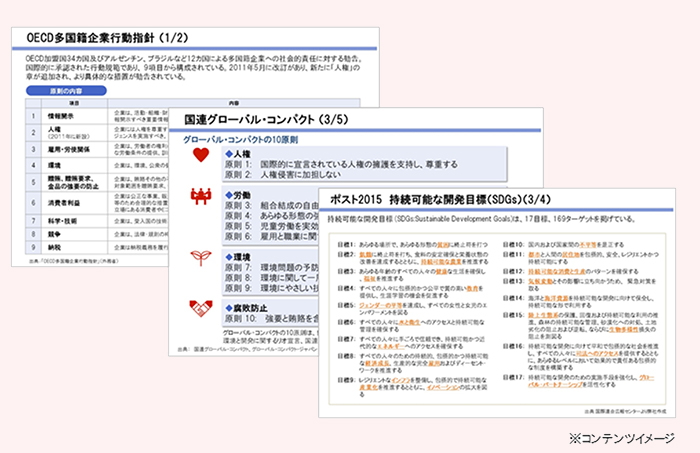The width and height of the screenshot is (700, 453).
Task: Click 原則 1 about 人権の擁護を支持し、尊重する
Action: tap(341, 164)
